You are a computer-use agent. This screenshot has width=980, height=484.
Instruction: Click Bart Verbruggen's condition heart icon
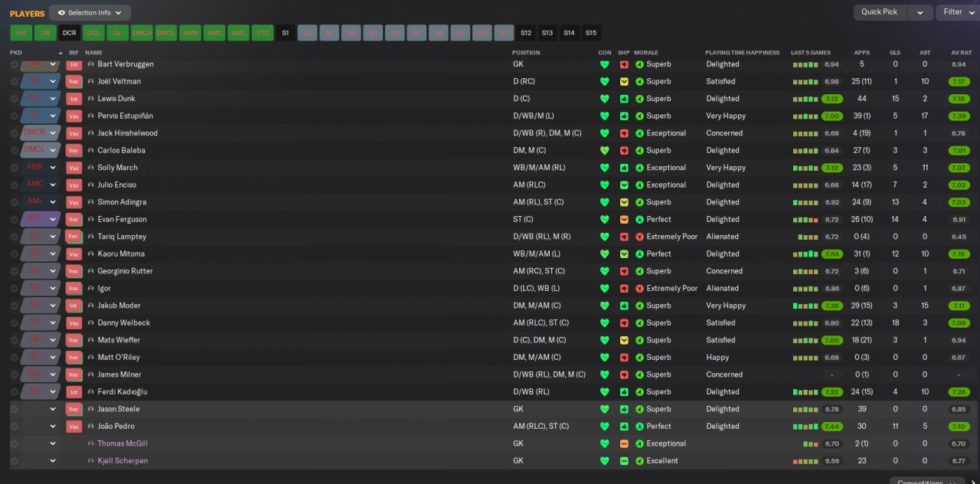coord(604,64)
